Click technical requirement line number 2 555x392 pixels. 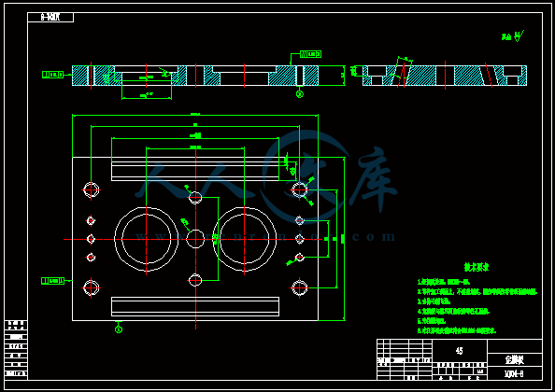477,292
